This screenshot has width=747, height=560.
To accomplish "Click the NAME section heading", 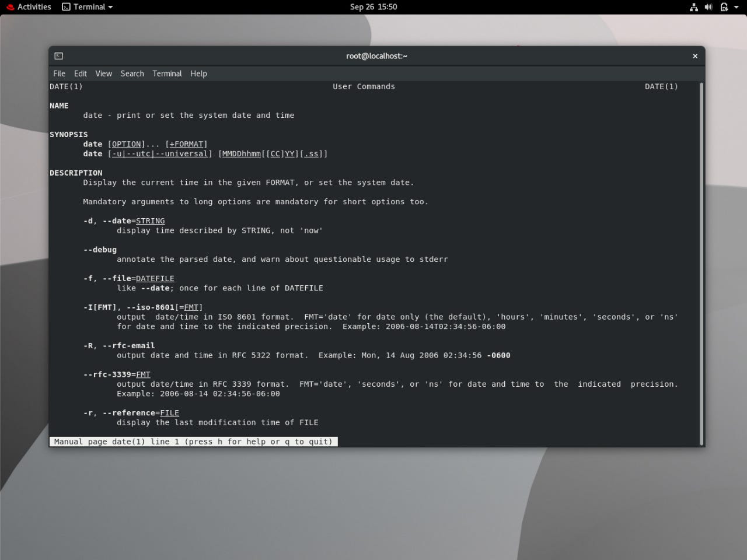I will coord(59,106).
